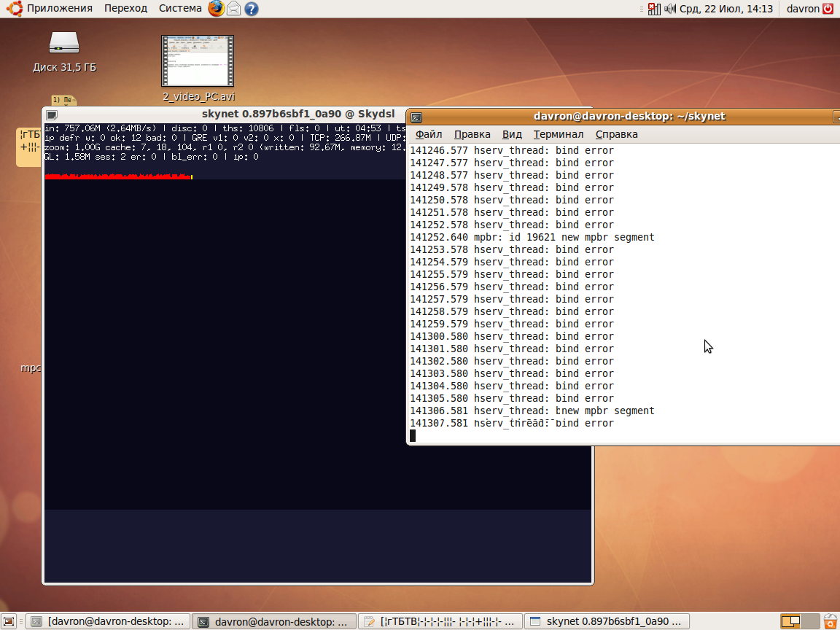Click the red power icon beside davron
This screenshot has height=630, width=840.
828,9
